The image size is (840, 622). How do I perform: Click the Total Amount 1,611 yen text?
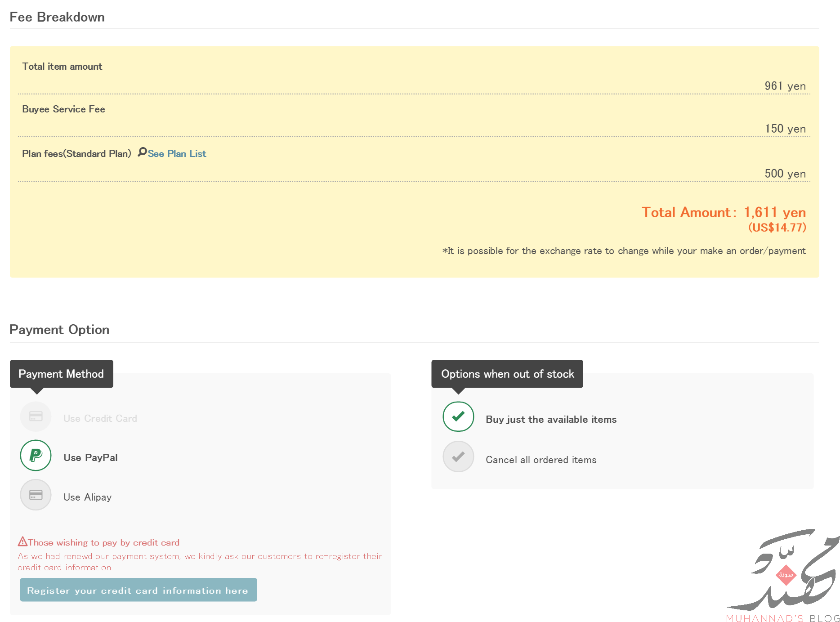click(x=723, y=212)
